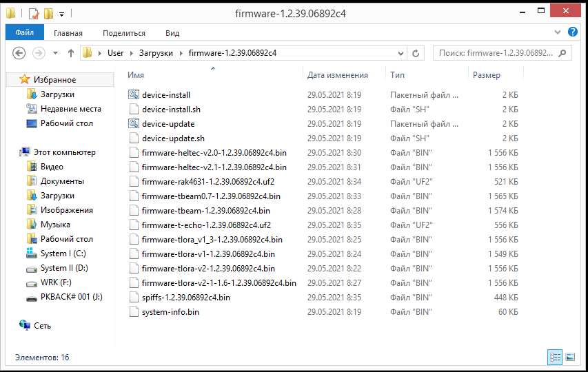This screenshot has width=588, height=372.
Task: Open the Customize Quick Access Toolbar dropdown
Action: click(61, 14)
